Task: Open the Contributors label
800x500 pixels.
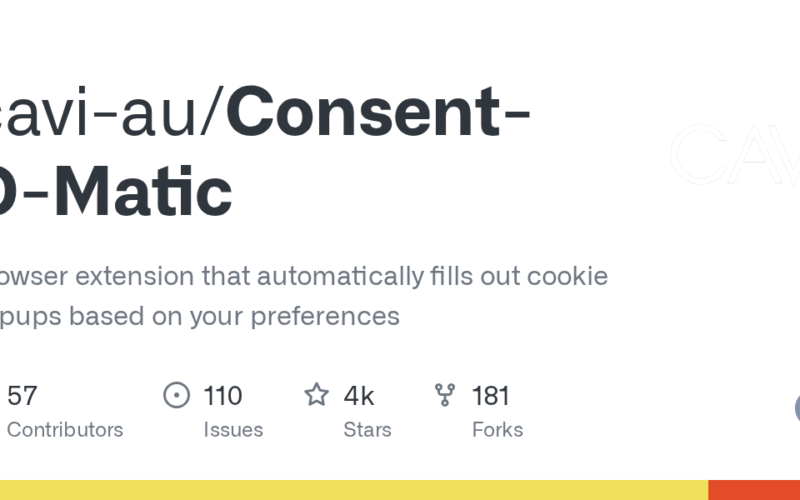Action: click(x=65, y=430)
